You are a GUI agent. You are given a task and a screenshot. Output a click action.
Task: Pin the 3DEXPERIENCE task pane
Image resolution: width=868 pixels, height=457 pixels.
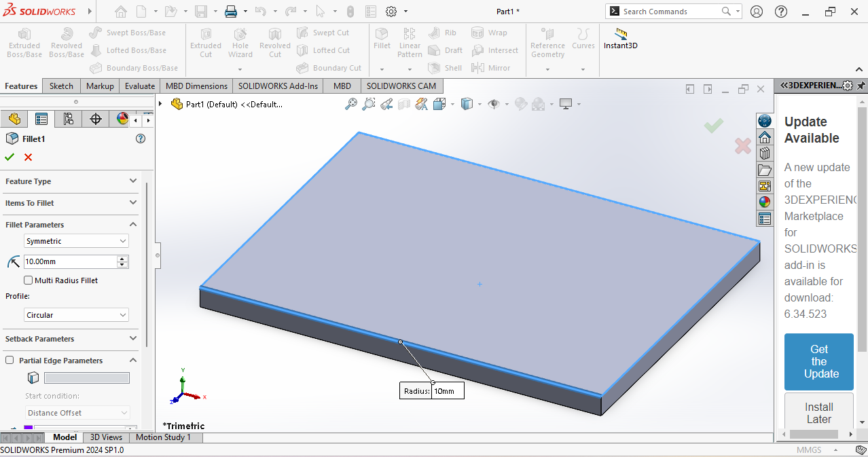pyautogui.click(x=861, y=86)
